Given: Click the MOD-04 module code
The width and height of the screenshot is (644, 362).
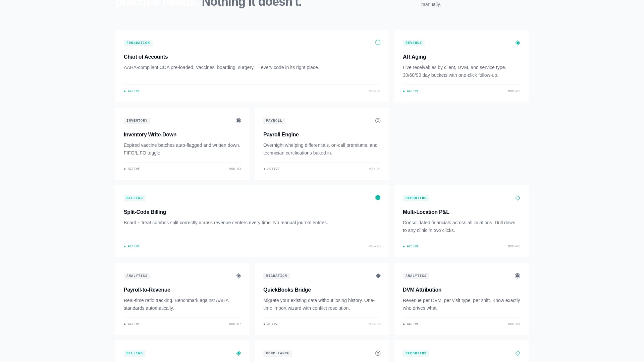Looking at the screenshot, I should tap(375, 169).
